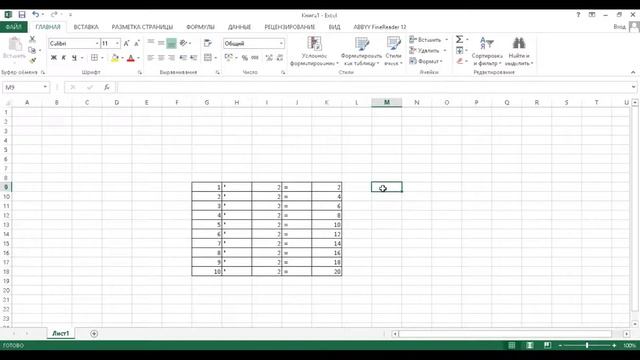Open the ФАЙЛ tab
Viewport: 640px width, 360px height.
[x=13, y=27]
